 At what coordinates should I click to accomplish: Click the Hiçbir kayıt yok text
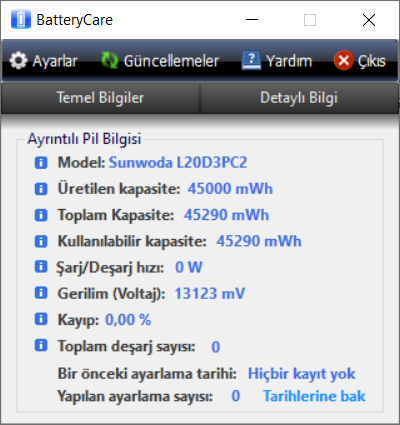tap(302, 374)
